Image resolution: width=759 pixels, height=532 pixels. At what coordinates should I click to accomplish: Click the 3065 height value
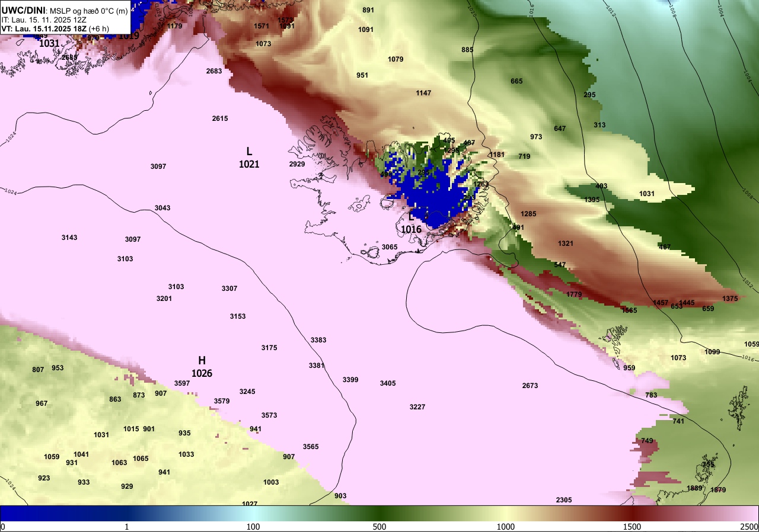pyautogui.click(x=390, y=247)
